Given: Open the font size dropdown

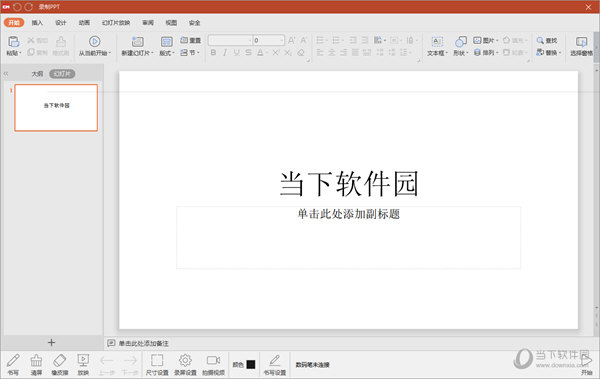Looking at the screenshot, I should [x=282, y=41].
